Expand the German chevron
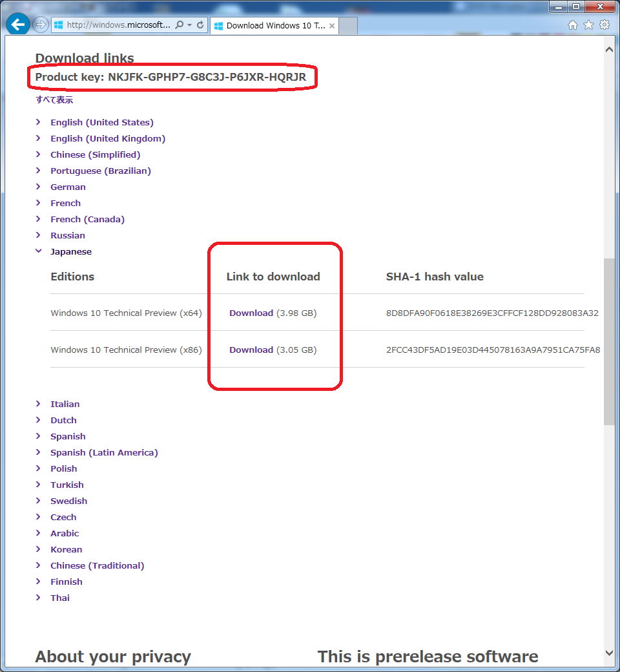This screenshot has height=672, width=620. 38,187
